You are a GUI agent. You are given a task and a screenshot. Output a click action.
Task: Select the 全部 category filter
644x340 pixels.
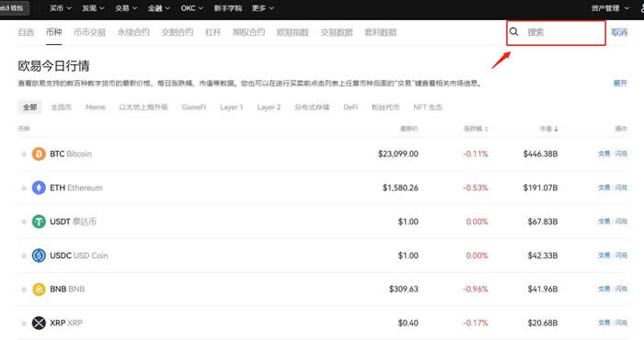coord(30,108)
